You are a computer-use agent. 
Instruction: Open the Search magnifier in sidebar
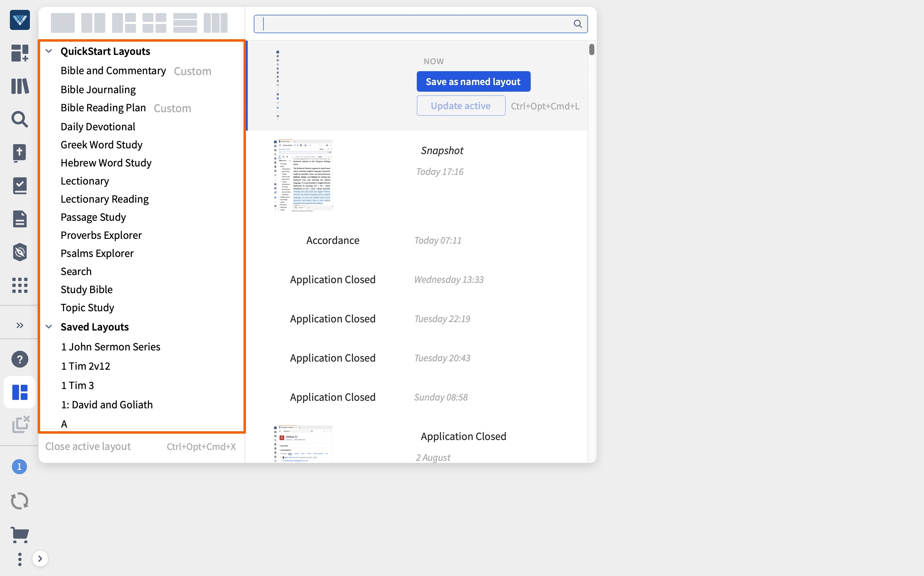(20, 119)
